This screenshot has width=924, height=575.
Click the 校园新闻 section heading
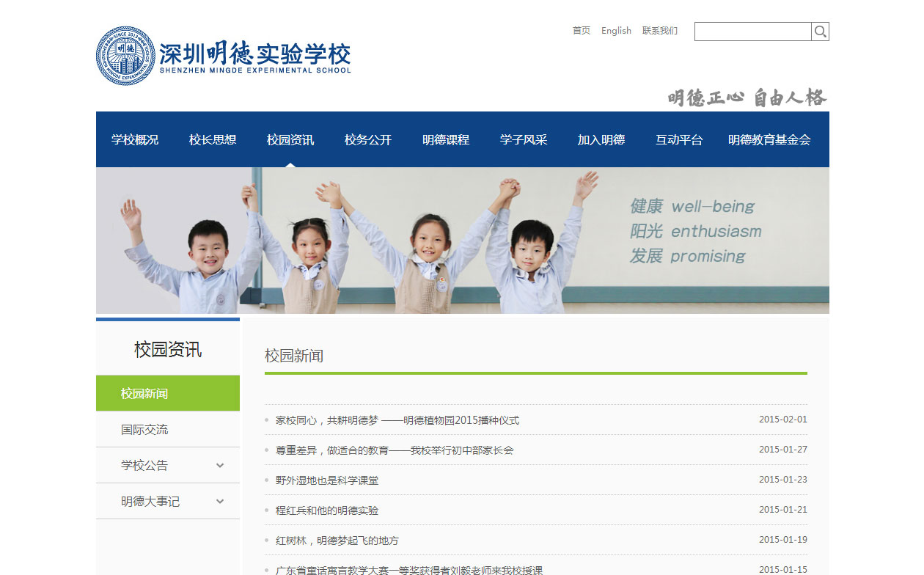tap(294, 356)
